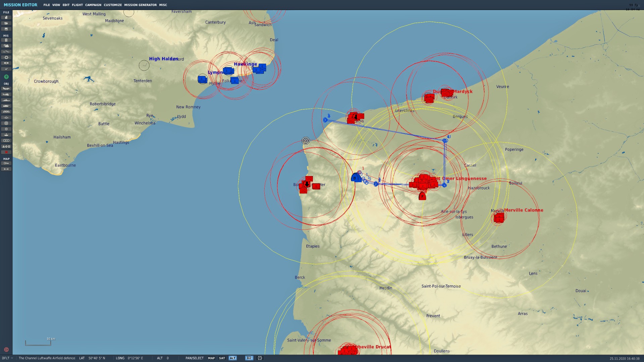The width and height of the screenshot is (644, 362).
Task: Click the red X delete icon
Action: [6, 152]
